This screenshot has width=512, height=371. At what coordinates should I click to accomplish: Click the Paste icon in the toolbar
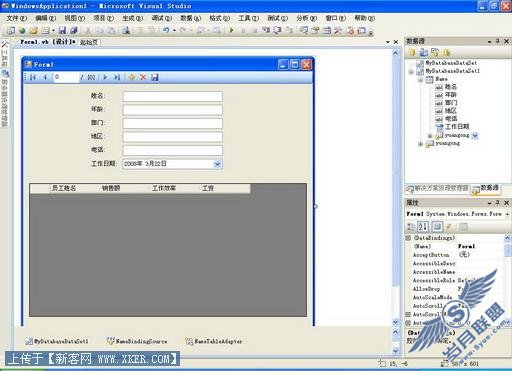click(112, 31)
